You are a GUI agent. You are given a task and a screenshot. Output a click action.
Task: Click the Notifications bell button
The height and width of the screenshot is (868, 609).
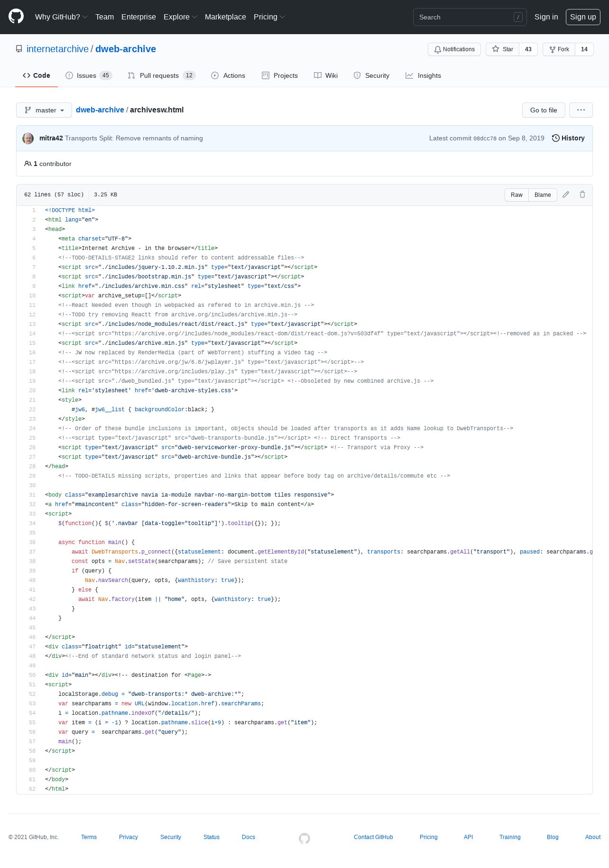[454, 49]
